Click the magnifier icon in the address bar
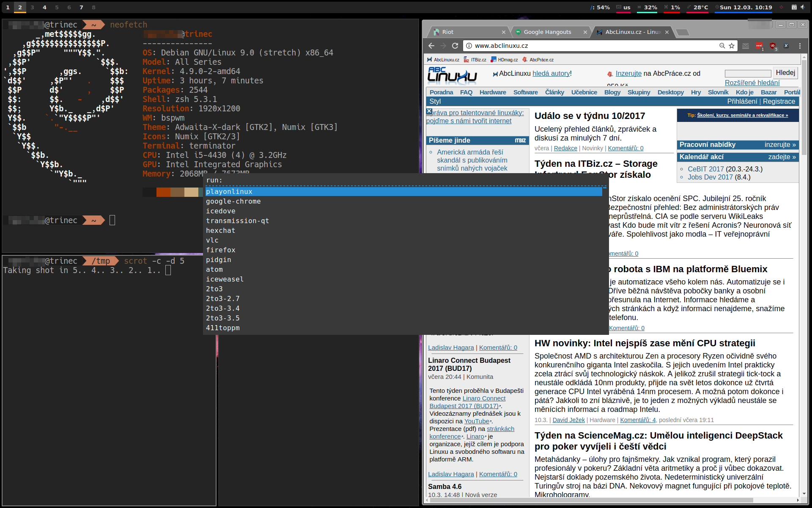The image size is (812, 508). 722,46
